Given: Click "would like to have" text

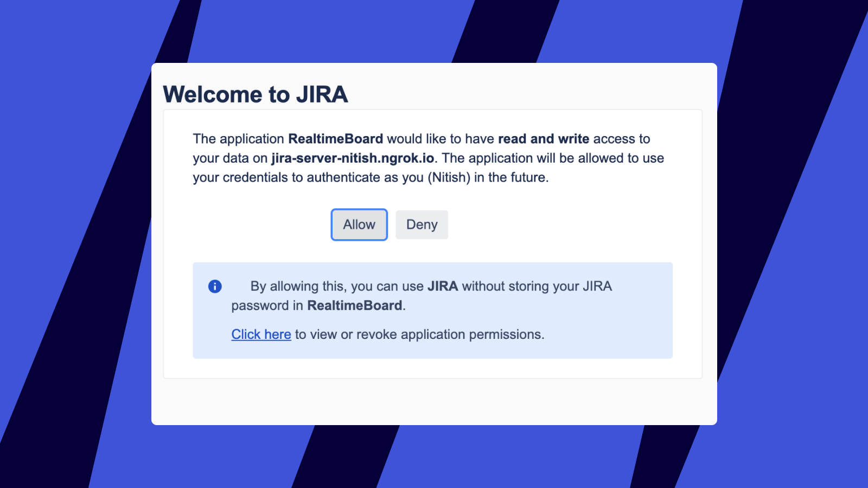Looking at the screenshot, I should click(x=440, y=139).
